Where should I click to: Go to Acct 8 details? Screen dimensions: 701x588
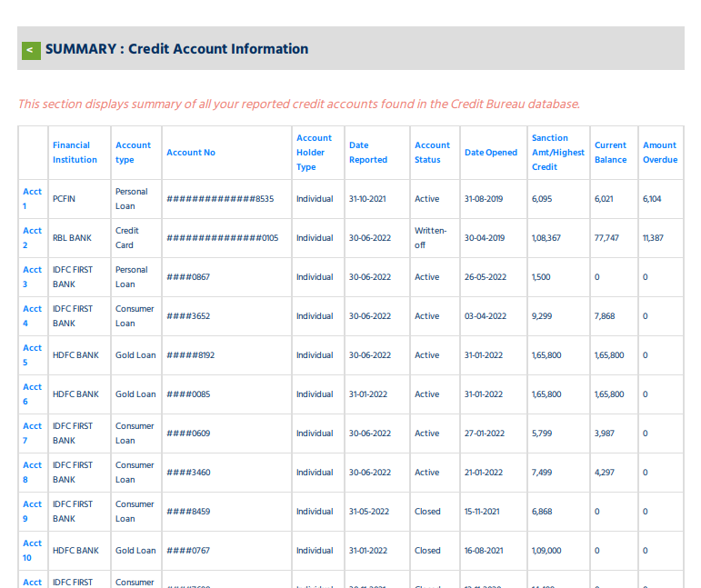[32, 473]
